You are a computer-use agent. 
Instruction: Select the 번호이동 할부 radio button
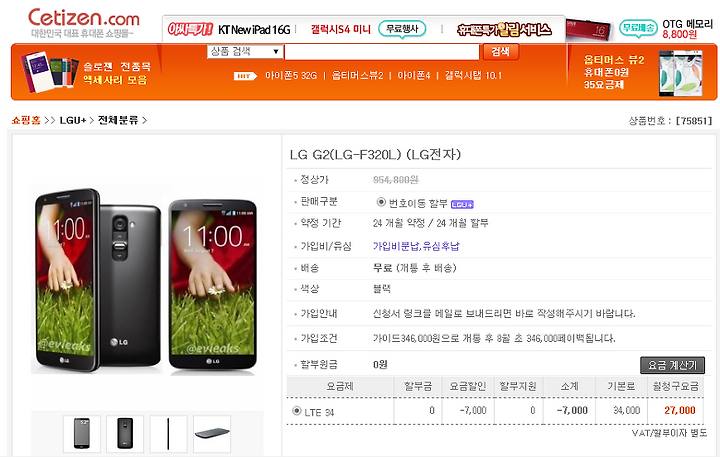381,202
